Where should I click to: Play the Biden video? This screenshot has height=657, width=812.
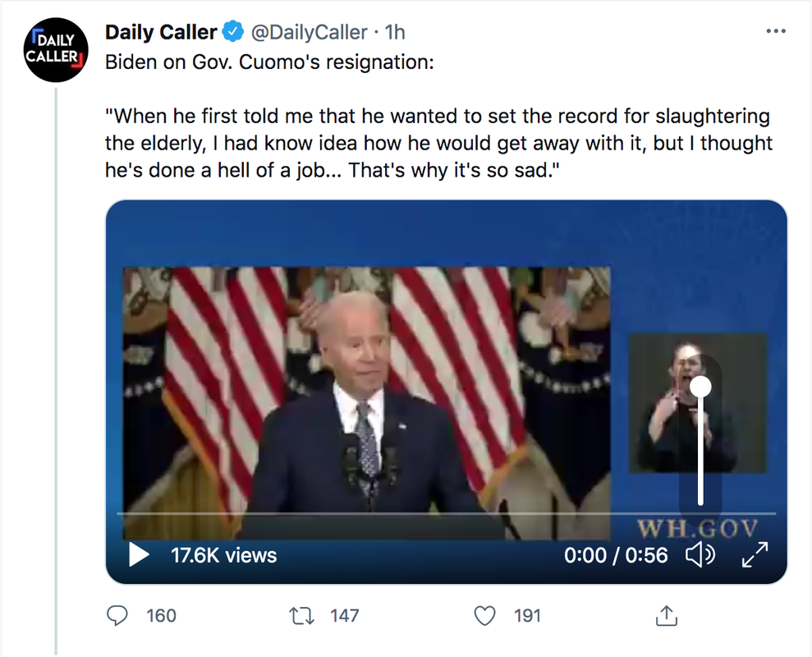[x=140, y=555]
